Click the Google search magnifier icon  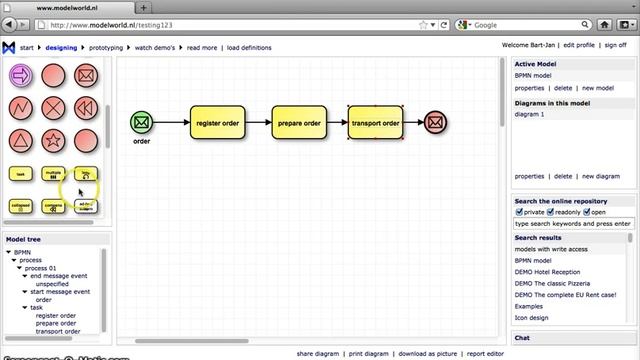(x=585, y=24)
